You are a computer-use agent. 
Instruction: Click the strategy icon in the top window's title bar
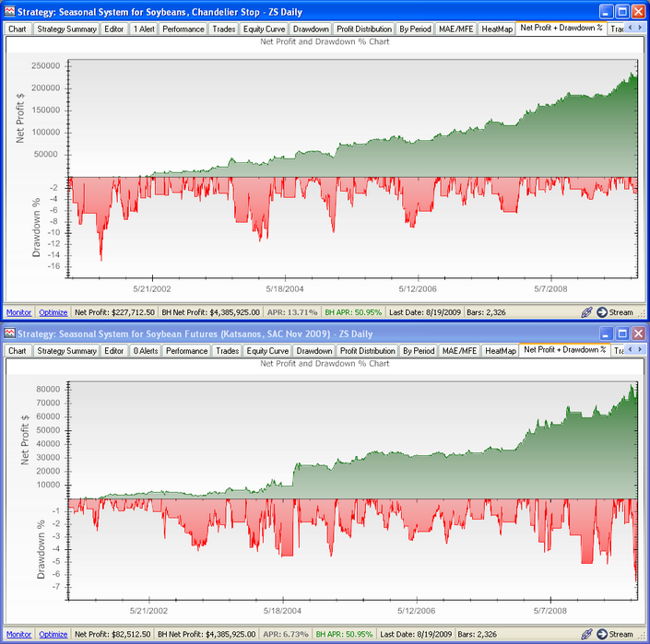tap(10, 12)
